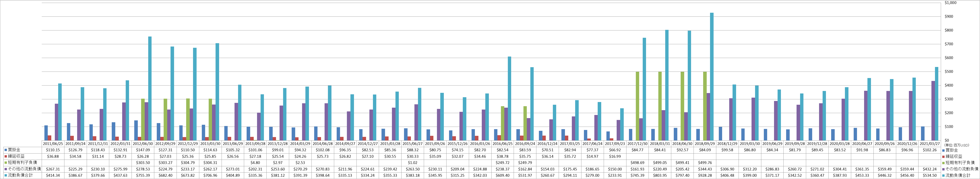Screen dimensions: 980x179
Task: Select the teal total bar for 2012/06/30
Action: coord(150,88)
